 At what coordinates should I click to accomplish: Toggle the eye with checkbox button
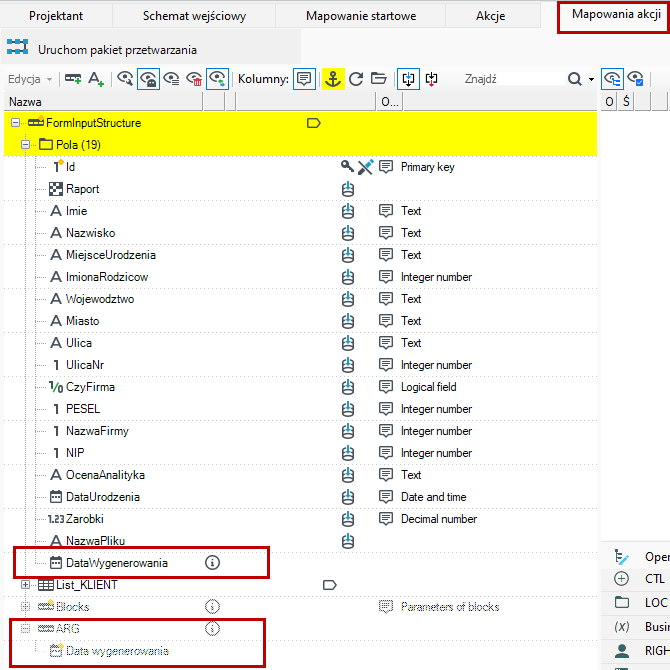click(x=636, y=79)
